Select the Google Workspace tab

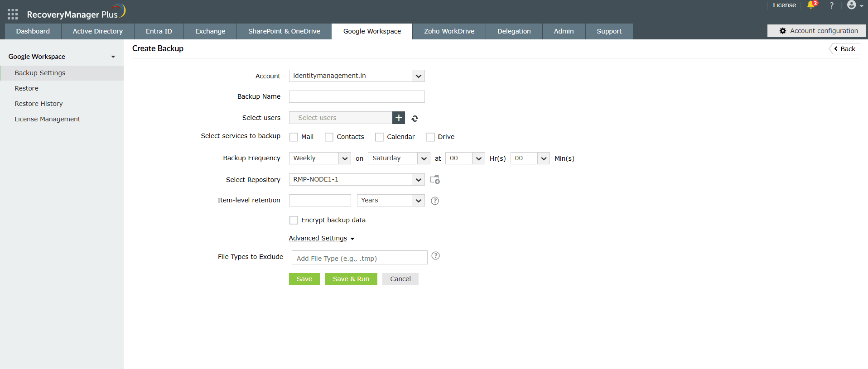[372, 31]
